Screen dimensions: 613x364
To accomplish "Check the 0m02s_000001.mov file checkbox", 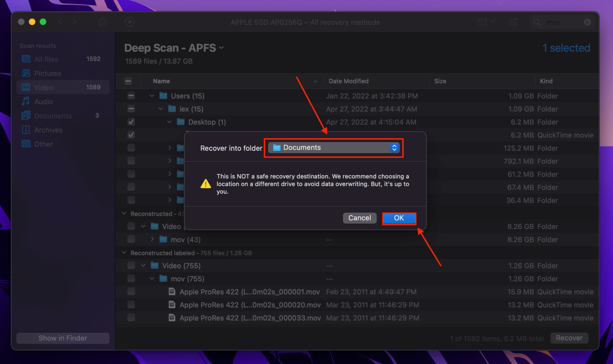I will 131,291.
